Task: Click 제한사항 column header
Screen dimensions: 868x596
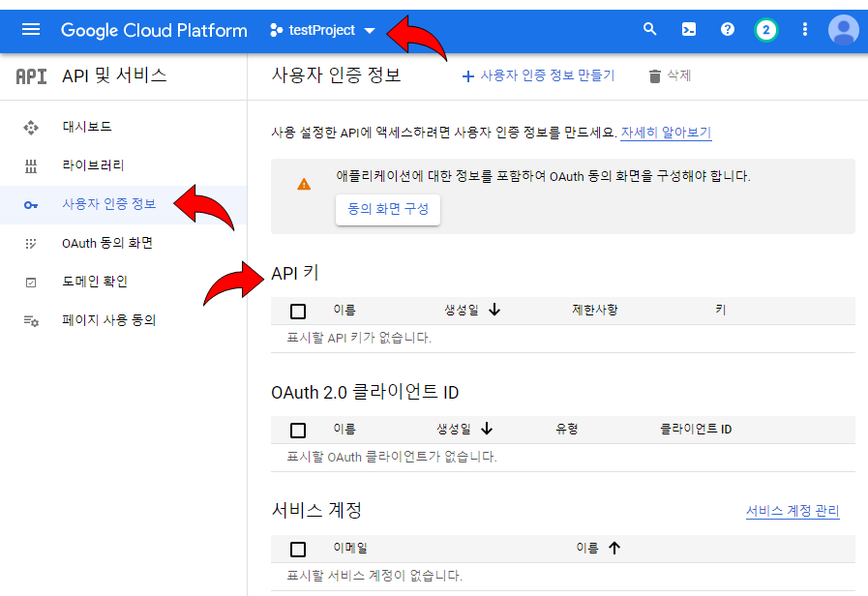Action: point(595,310)
